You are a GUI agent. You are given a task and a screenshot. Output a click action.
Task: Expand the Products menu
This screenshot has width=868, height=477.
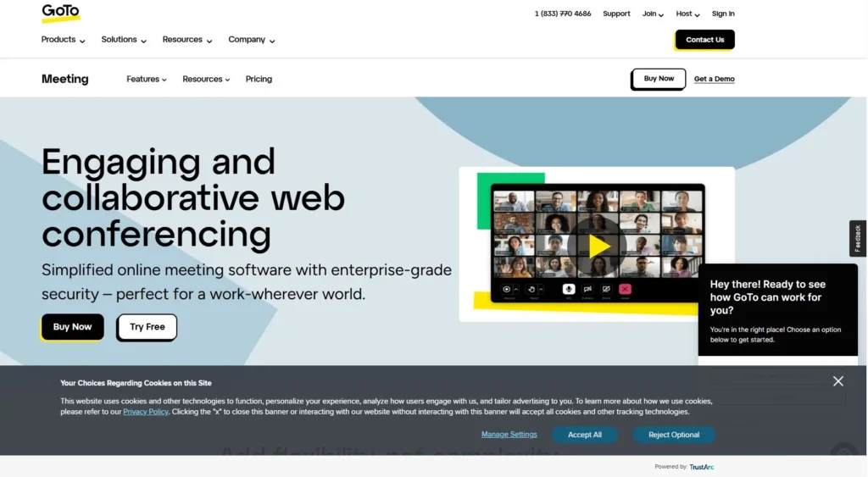(x=63, y=40)
